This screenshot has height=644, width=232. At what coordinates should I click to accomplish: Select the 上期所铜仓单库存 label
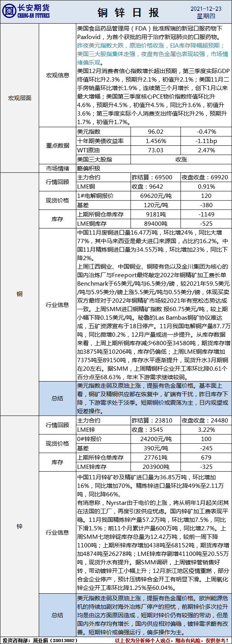coord(100,214)
